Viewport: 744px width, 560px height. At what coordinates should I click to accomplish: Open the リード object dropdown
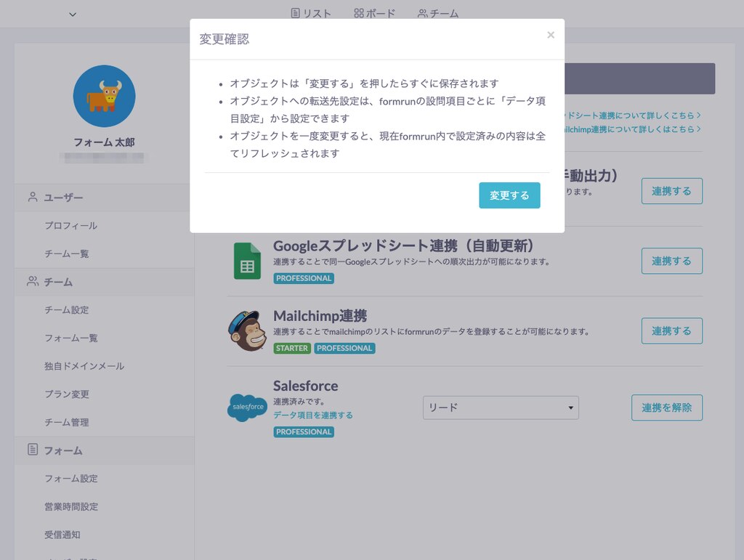pos(501,407)
